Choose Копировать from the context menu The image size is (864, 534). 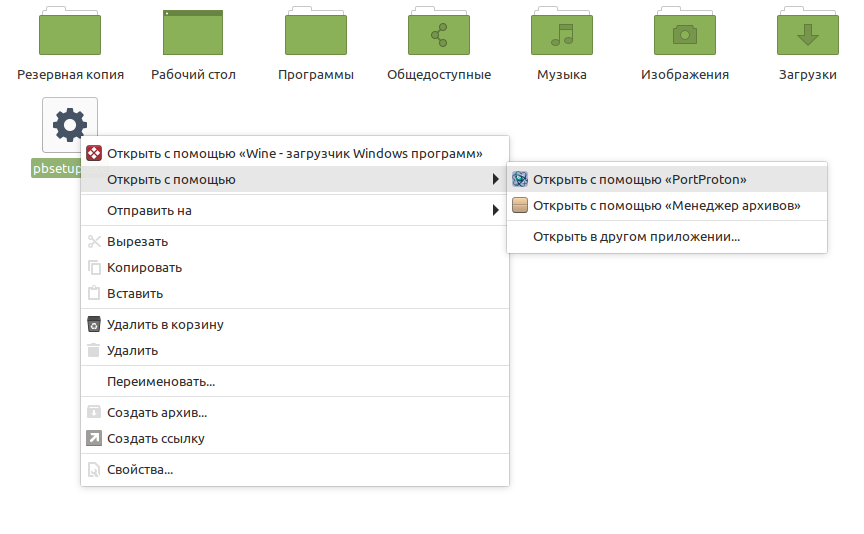pyautogui.click(x=295, y=267)
